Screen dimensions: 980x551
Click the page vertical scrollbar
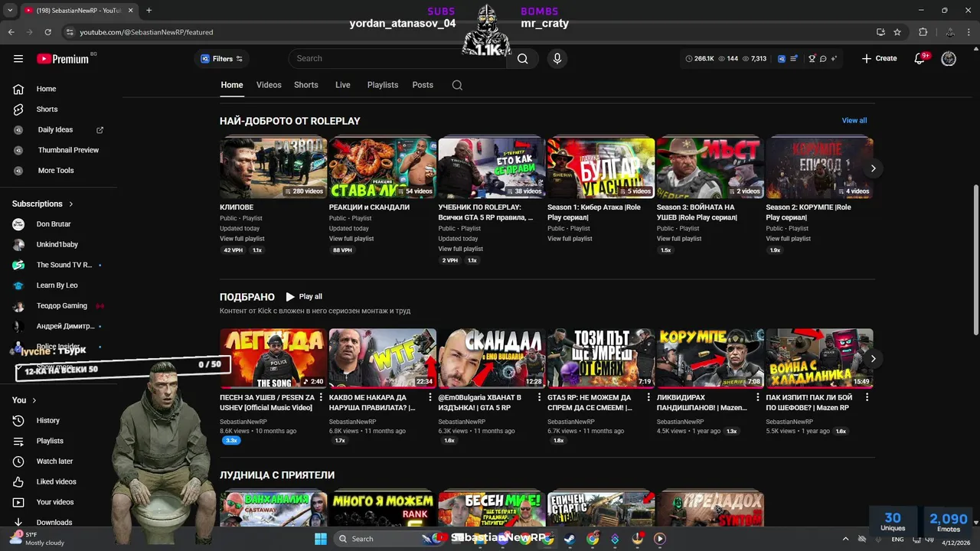tap(975, 260)
